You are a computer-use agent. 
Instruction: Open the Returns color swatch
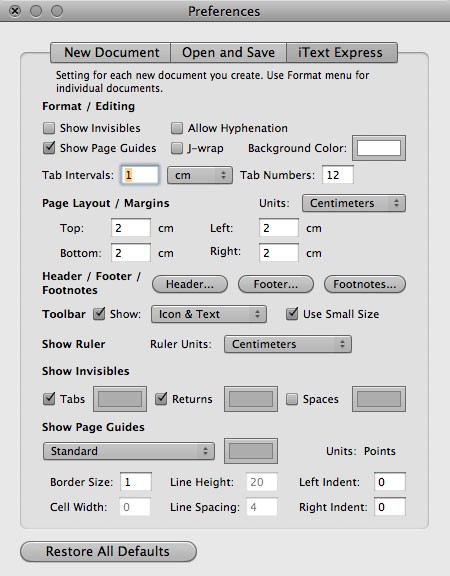coord(251,399)
